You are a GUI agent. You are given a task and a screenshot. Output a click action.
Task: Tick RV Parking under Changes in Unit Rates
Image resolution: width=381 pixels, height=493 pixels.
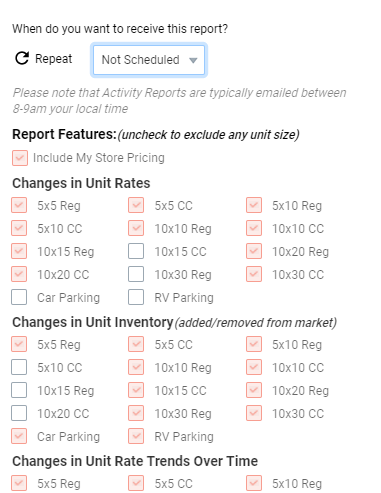(x=136, y=297)
